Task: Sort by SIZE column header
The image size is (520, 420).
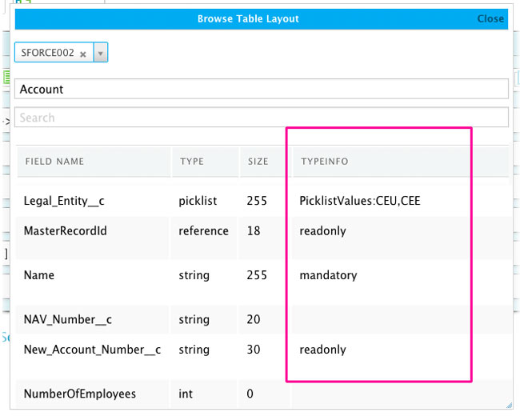Action: click(x=258, y=162)
